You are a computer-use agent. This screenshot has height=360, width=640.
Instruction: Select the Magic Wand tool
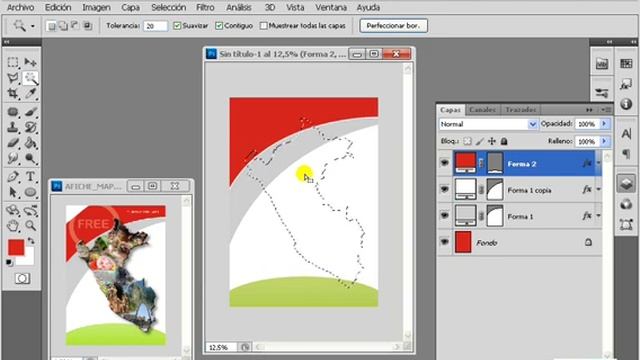(30, 78)
